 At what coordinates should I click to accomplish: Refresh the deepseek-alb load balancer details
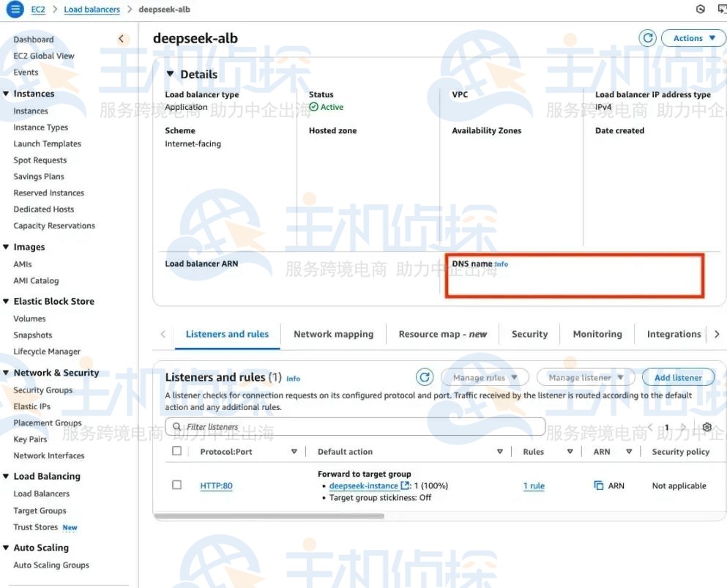[x=647, y=38]
